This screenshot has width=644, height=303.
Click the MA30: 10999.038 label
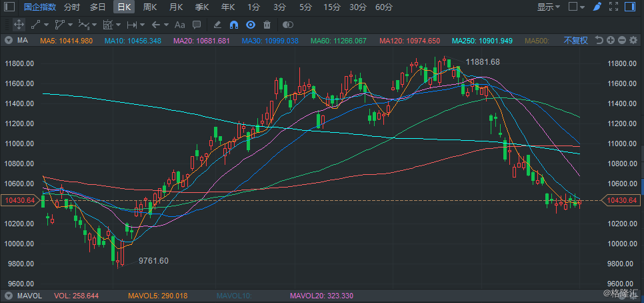tap(270, 41)
